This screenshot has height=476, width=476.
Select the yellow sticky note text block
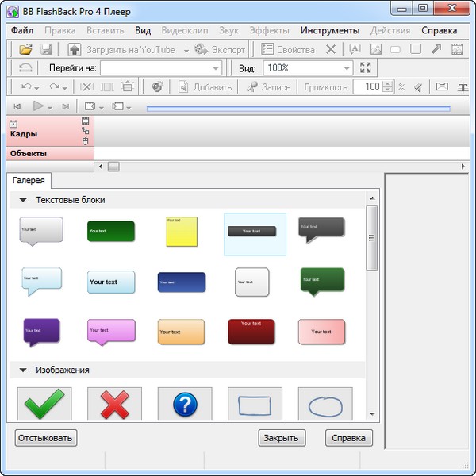point(182,231)
